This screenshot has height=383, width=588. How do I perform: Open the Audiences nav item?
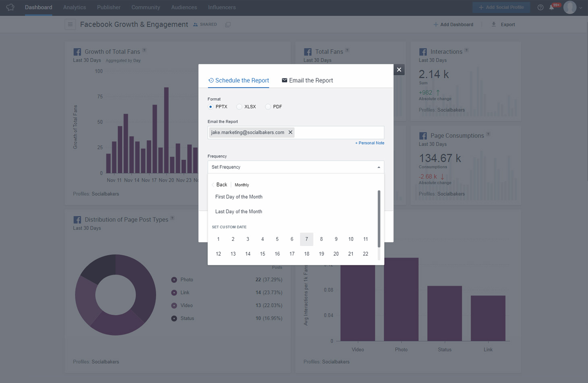pos(184,7)
